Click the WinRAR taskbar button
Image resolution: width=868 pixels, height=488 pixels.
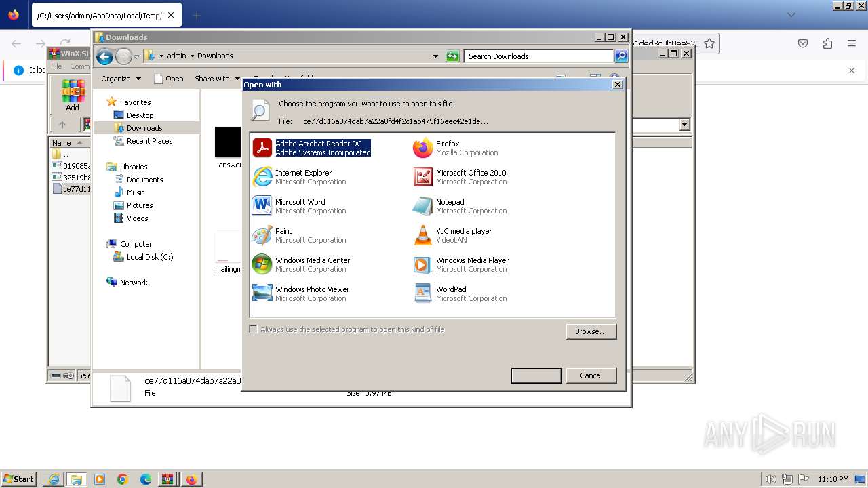[x=167, y=479]
